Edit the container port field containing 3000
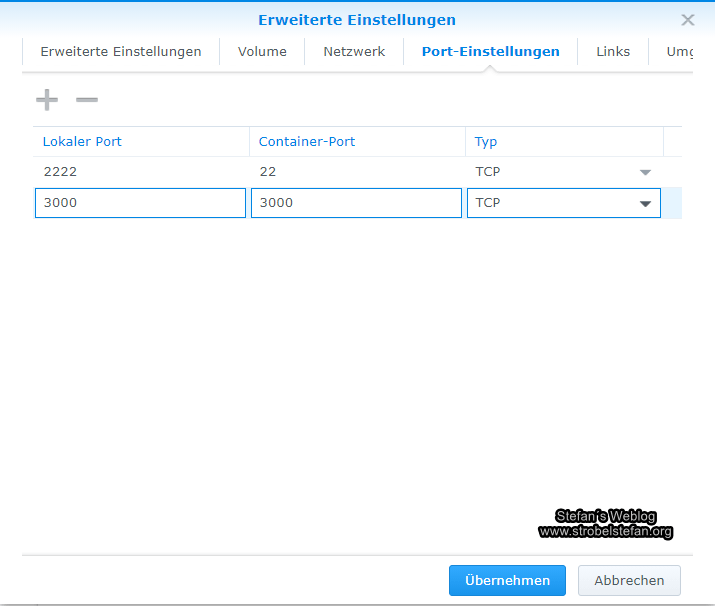 point(357,203)
